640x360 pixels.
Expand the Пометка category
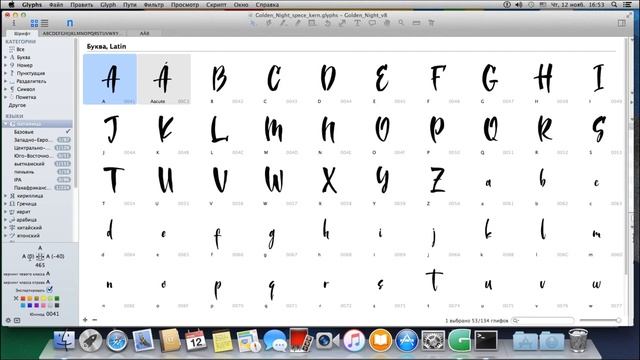[6, 97]
